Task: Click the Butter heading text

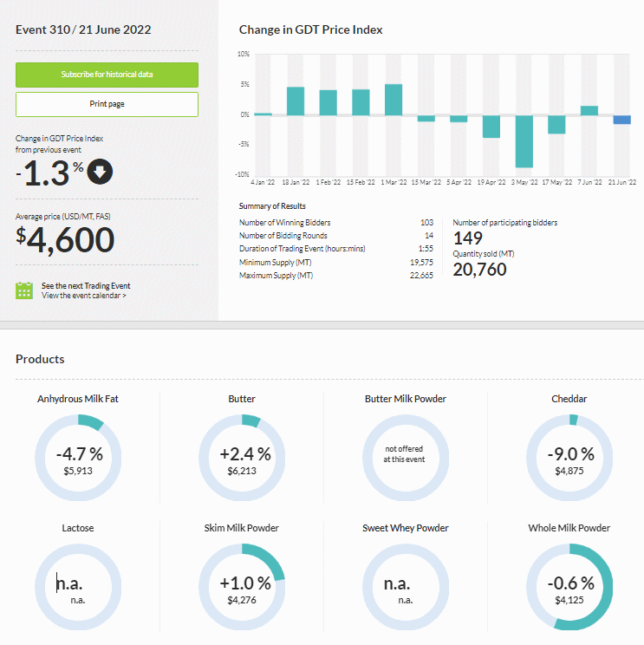Action: (x=242, y=399)
